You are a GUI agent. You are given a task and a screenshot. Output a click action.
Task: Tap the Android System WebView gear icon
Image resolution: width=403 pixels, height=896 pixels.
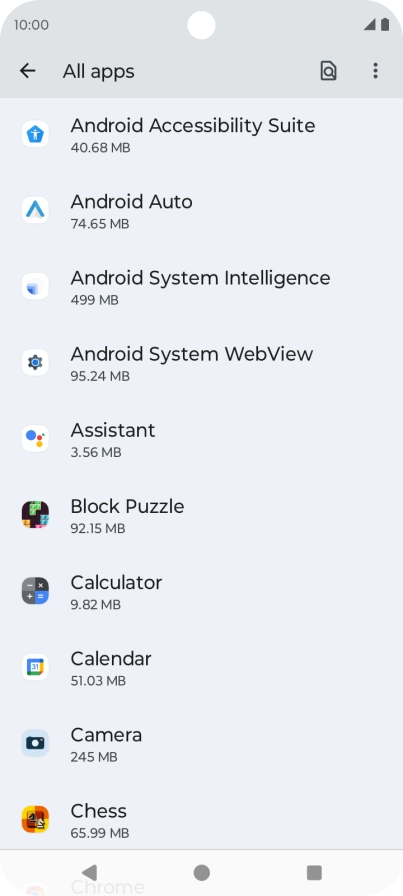tap(35, 362)
